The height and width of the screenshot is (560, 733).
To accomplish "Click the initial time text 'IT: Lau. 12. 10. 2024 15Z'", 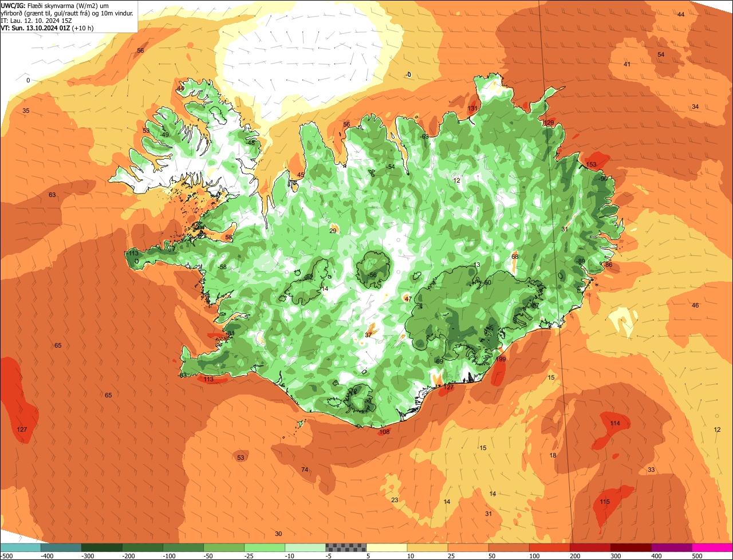I will point(37,20).
